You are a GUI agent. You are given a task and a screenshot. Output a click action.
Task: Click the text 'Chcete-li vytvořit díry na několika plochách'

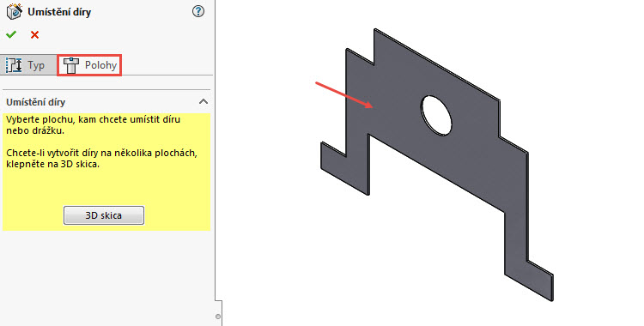[x=101, y=154]
